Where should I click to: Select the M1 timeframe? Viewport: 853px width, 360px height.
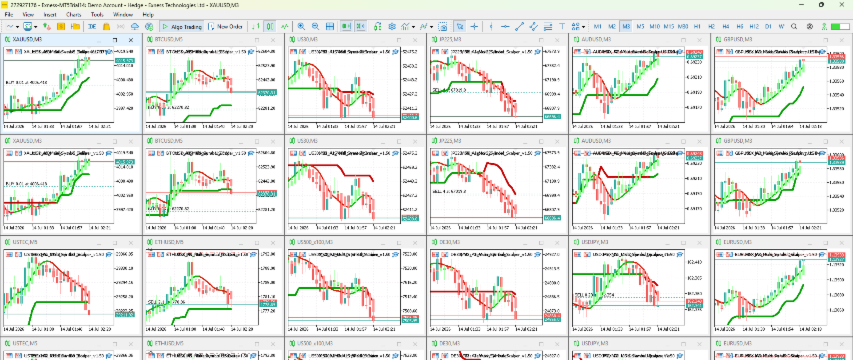pyautogui.click(x=597, y=26)
